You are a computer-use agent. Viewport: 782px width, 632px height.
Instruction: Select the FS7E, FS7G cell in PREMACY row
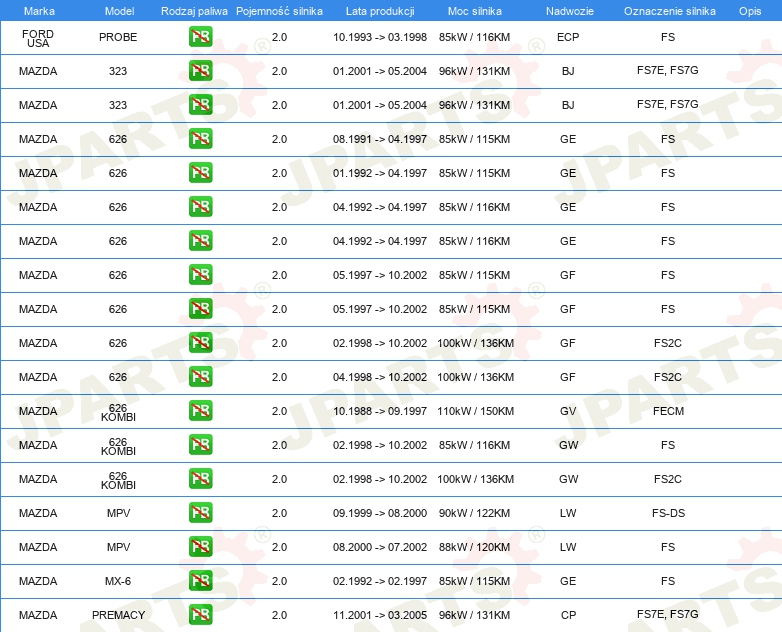pyautogui.click(x=667, y=614)
